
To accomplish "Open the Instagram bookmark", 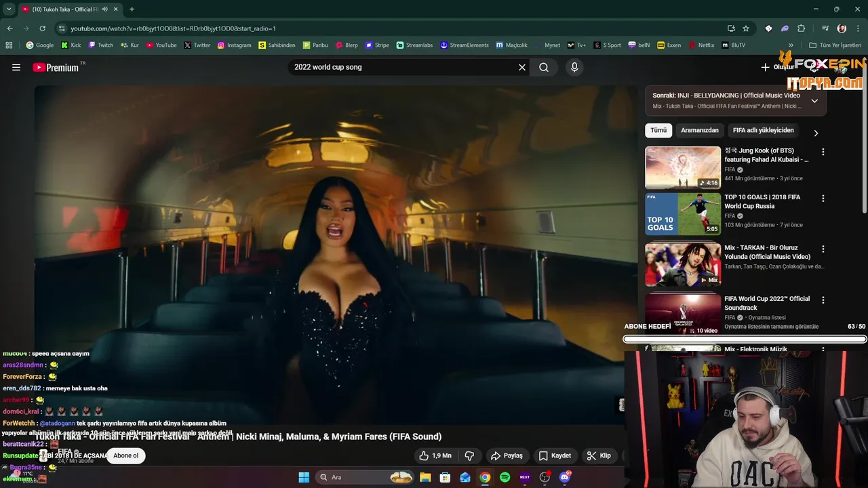I will click(x=234, y=45).
